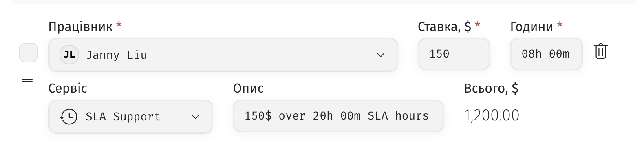
Task: Focus the Ставка field containing 150
Action: click(454, 54)
